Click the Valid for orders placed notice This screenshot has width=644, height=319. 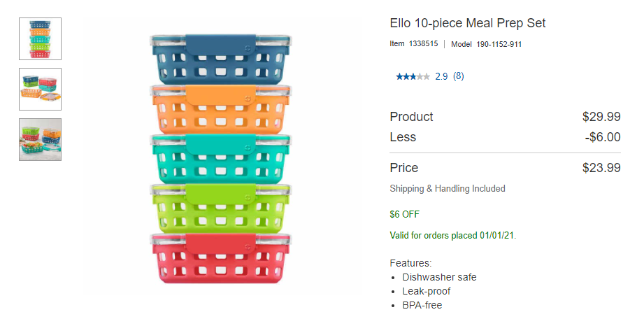click(452, 236)
